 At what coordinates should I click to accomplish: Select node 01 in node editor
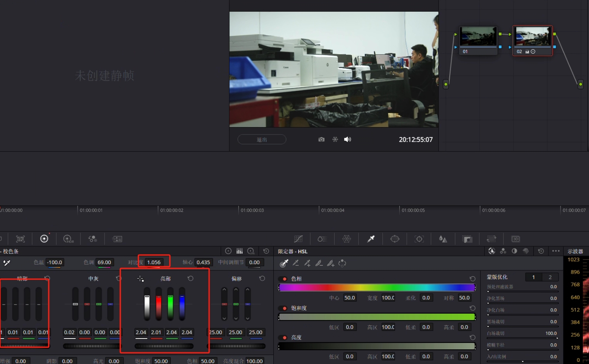tap(478, 40)
